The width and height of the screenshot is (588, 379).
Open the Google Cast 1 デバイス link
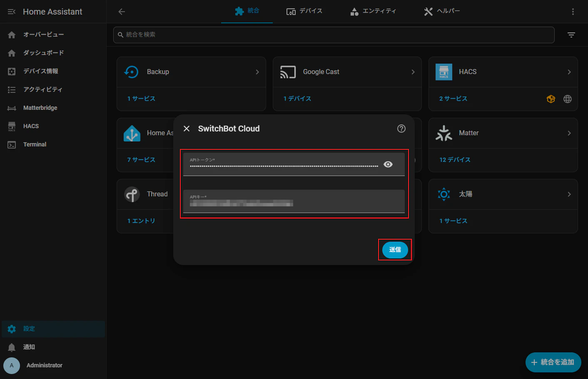click(297, 99)
